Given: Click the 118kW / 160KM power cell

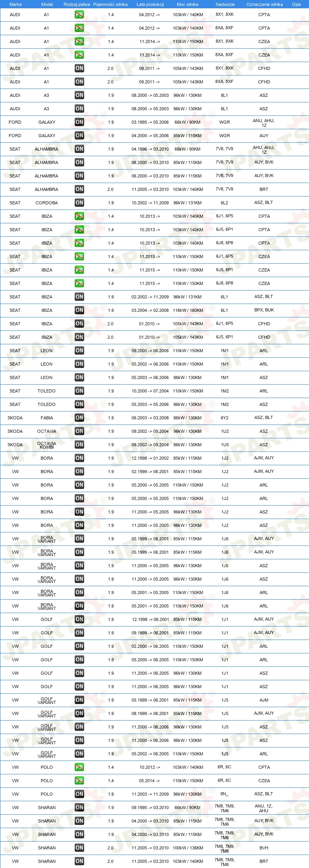Looking at the screenshot, I should click(188, 310).
